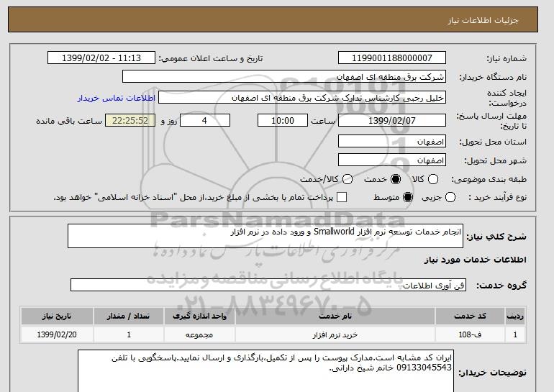The image size is (554, 392).
Task: Click the delivery city field اصفهان
Action: click(x=392, y=160)
